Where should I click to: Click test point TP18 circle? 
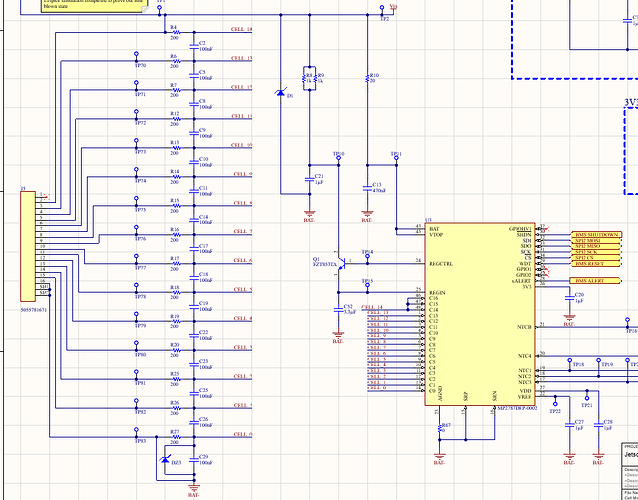click(x=570, y=360)
